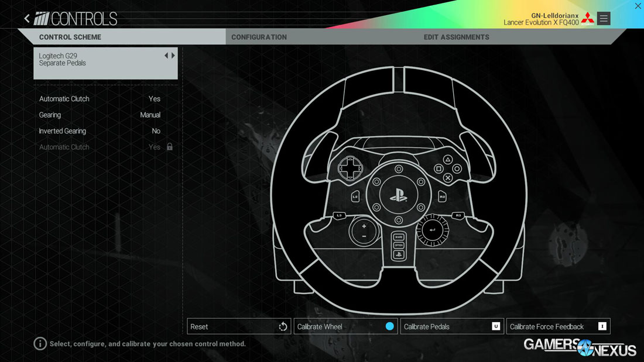Switch to the CONFIGURATION tab
The image size is (644, 362).
[259, 37]
